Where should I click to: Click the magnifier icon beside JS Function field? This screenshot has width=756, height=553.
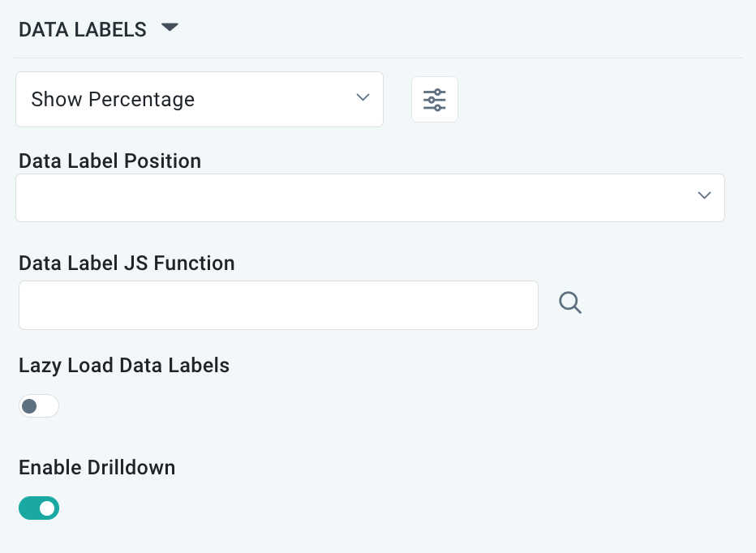(x=570, y=303)
